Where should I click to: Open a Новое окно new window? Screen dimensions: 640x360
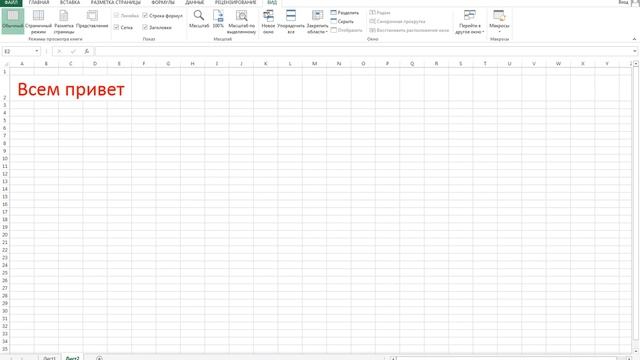click(x=268, y=22)
